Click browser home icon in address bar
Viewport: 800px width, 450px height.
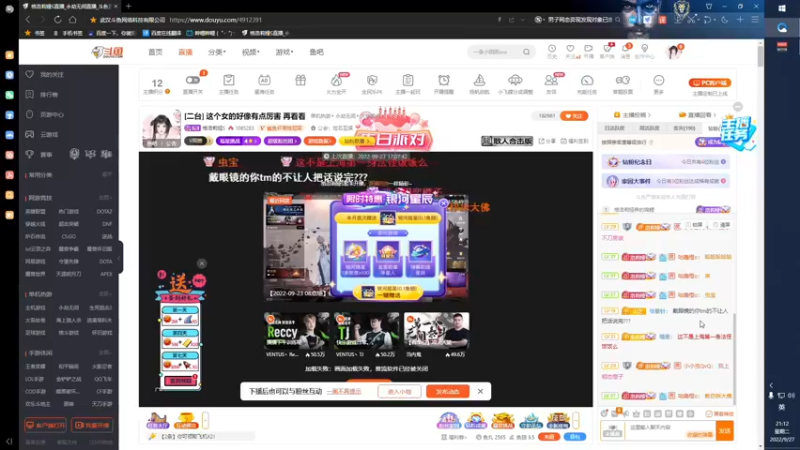(72, 19)
